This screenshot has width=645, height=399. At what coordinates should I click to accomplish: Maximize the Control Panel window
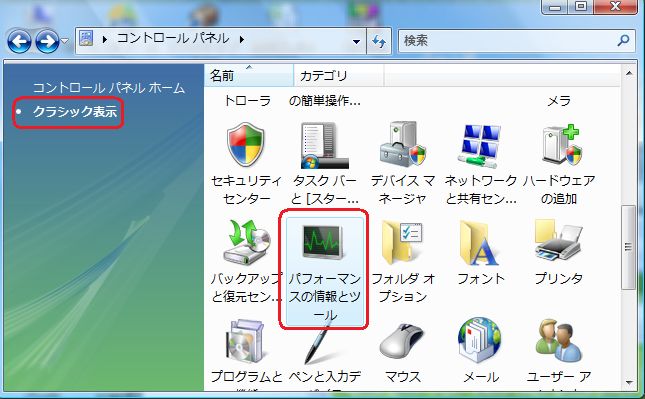click(581, 7)
